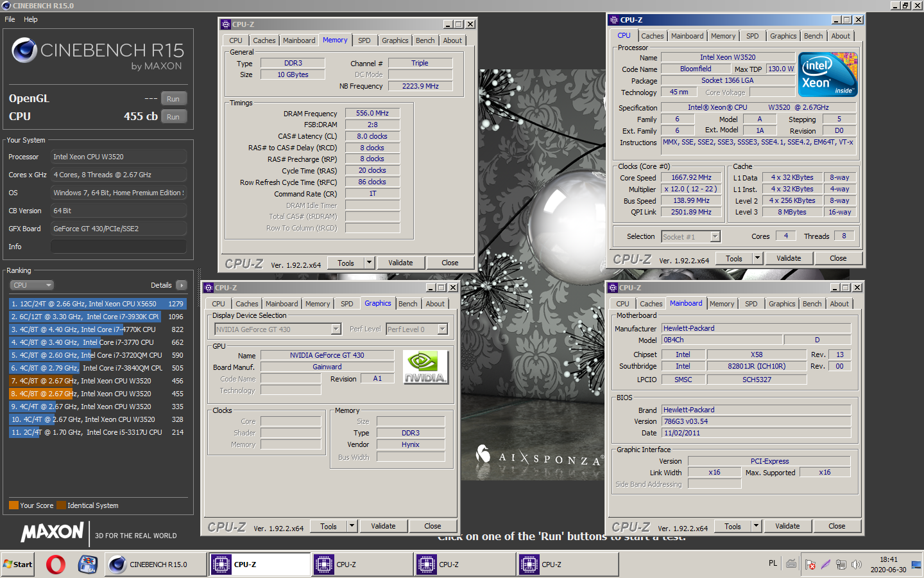Open the File menu in Cinebench
The height and width of the screenshot is (578, 924).
10,19
